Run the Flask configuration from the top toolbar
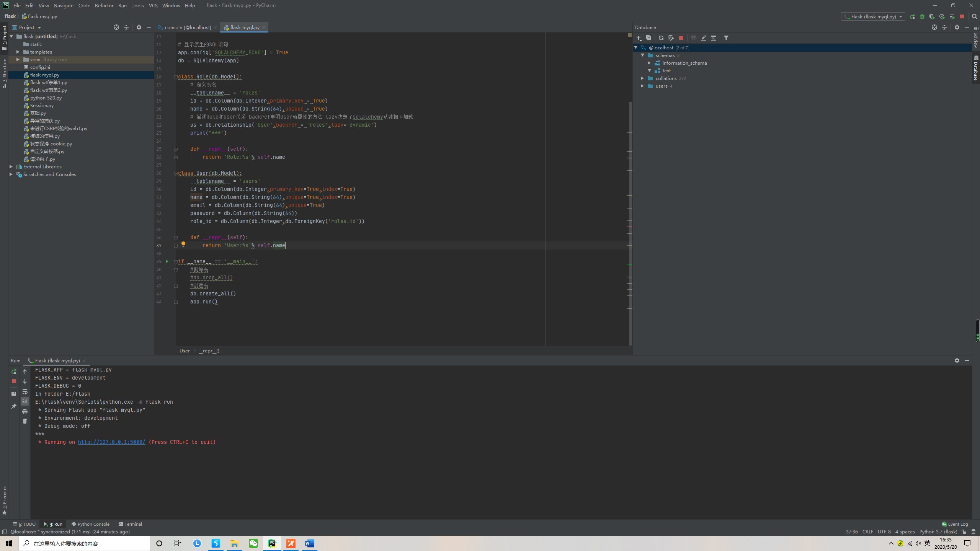 click(912, 16)
